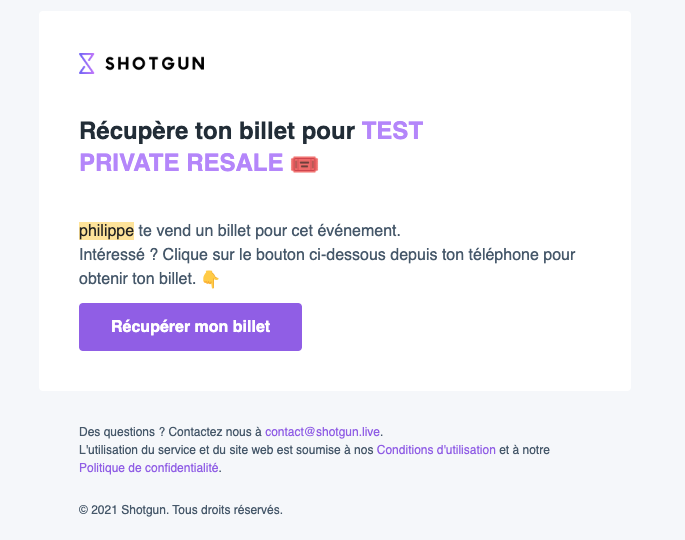Click the Récupérer mon billet button

coord(190,327)
